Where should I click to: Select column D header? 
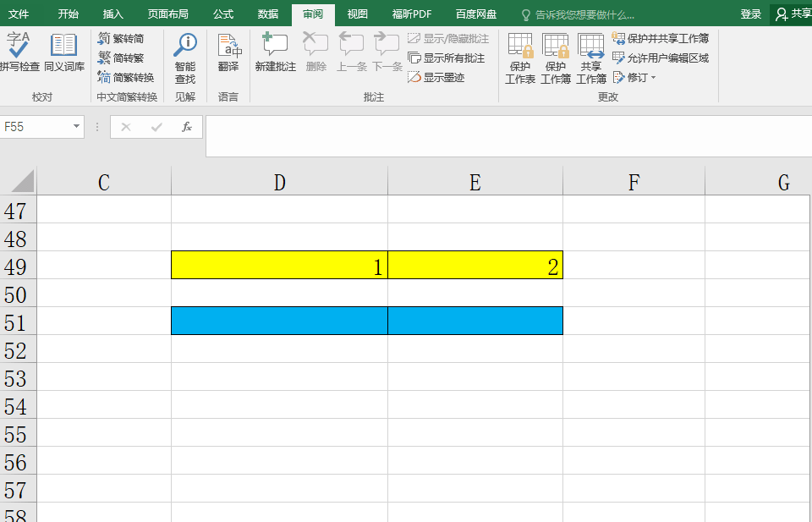[x=280, y=182]
